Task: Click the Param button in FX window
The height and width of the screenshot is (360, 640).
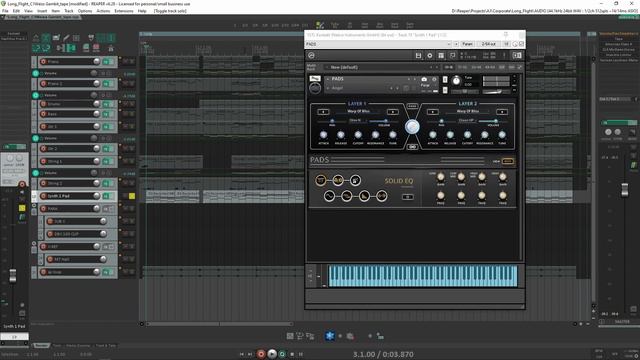Action: (467, 44)
